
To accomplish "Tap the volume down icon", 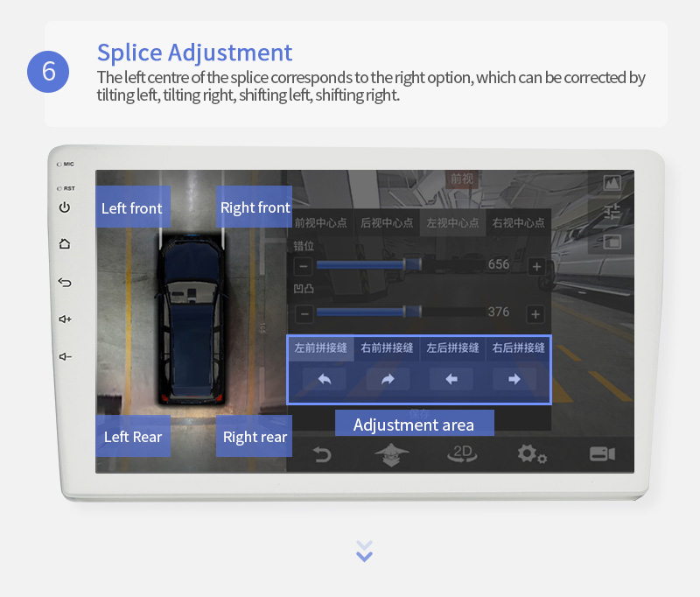I will 65,356.
